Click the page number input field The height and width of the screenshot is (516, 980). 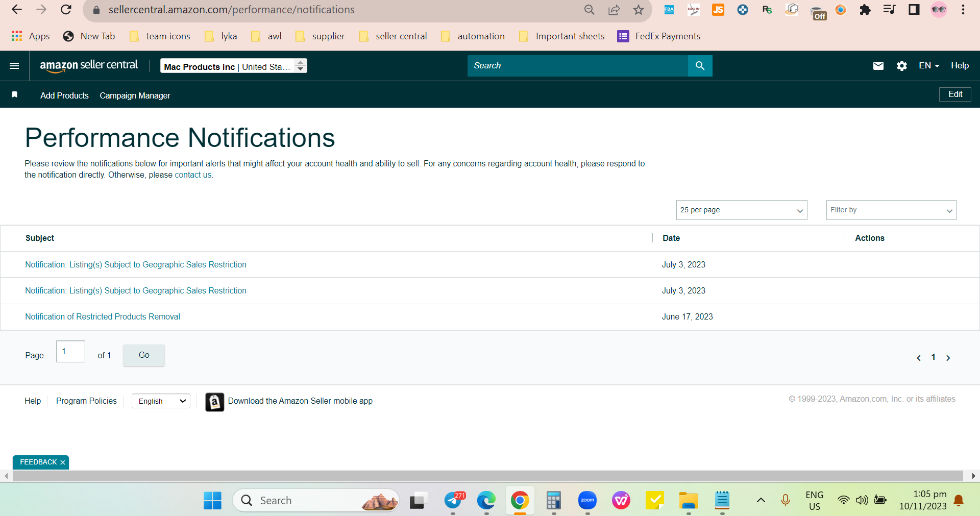(x=70, y=352)
